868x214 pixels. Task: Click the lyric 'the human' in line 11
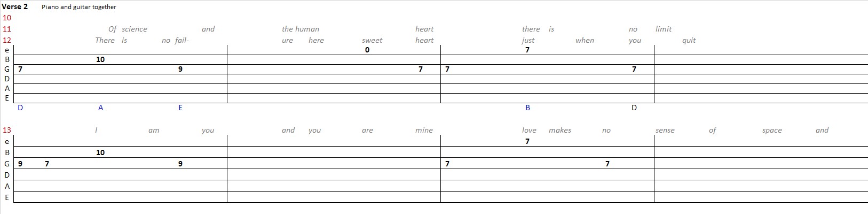pos(301,29)
